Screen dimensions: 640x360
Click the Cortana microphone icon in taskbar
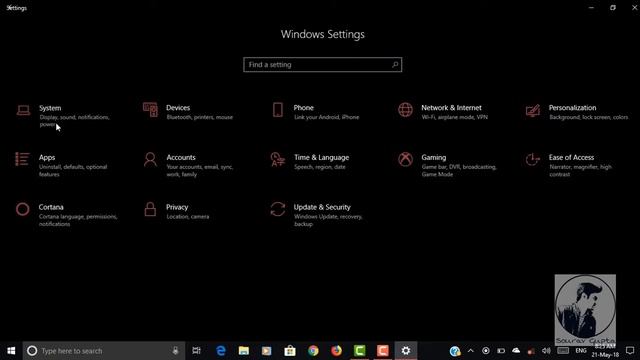(x=175, y=351)
